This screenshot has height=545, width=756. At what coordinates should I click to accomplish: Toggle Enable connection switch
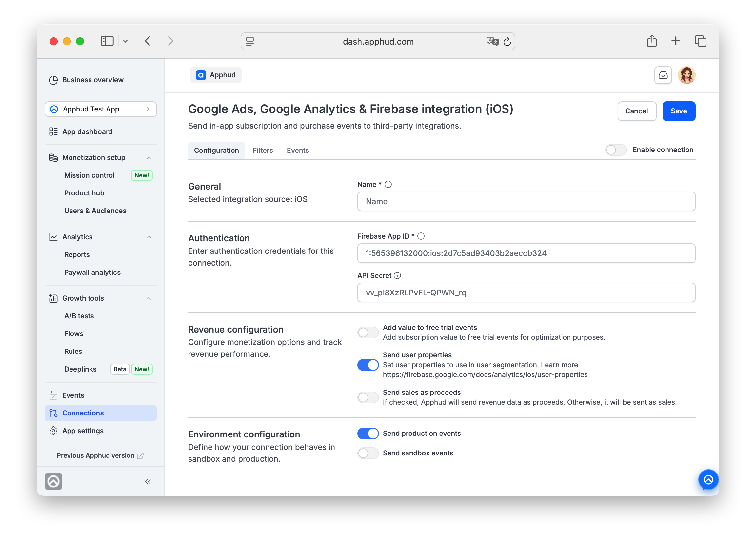pos(616,150)
